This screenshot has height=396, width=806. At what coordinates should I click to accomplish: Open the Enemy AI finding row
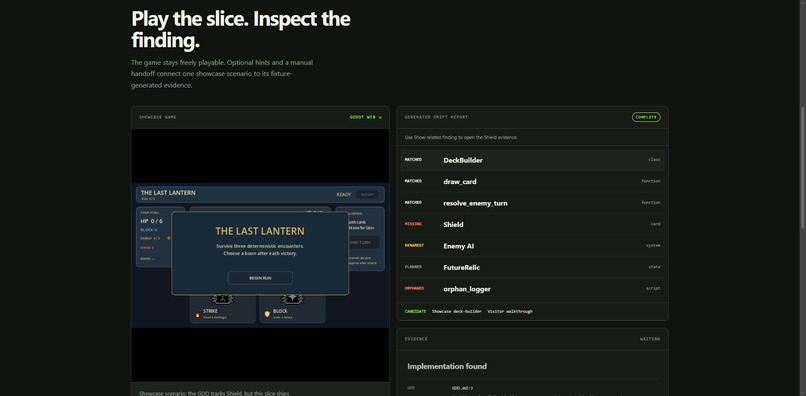pos(533,246)
